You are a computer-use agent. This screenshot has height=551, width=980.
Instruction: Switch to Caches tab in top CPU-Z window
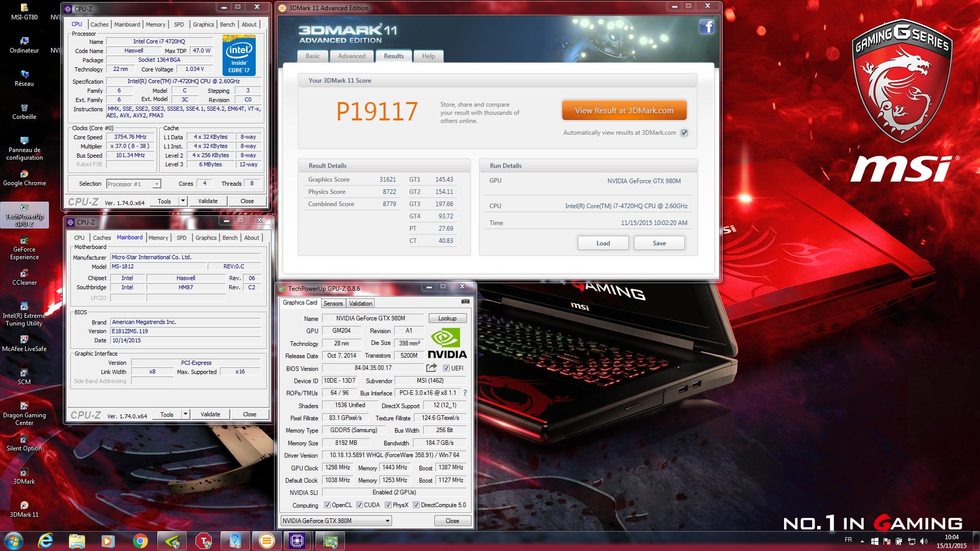[x=99, y=24]
